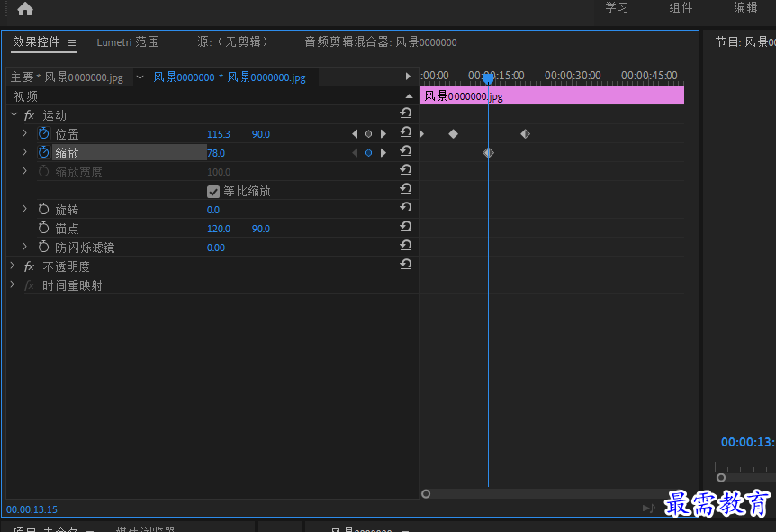The height and width of the screenshot is (532, 776).
Task: Add or remove 缩放 keyframe
Action: pos(368,153)
